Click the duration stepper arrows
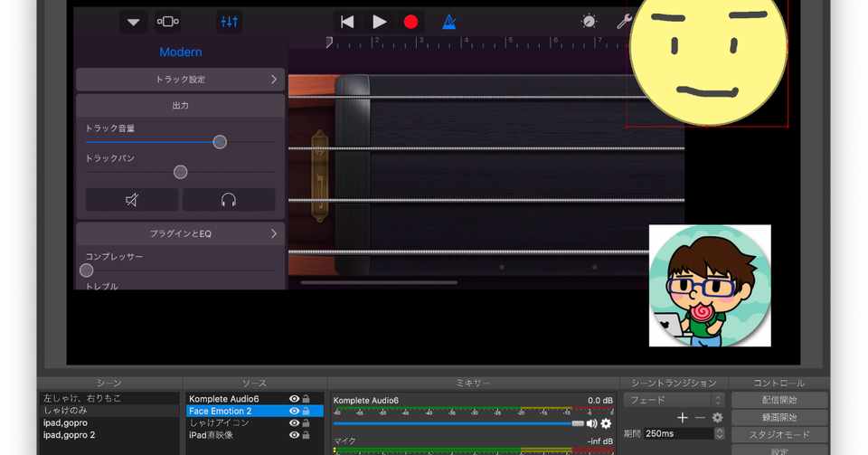The image size is (868, 455). point(719,434)
